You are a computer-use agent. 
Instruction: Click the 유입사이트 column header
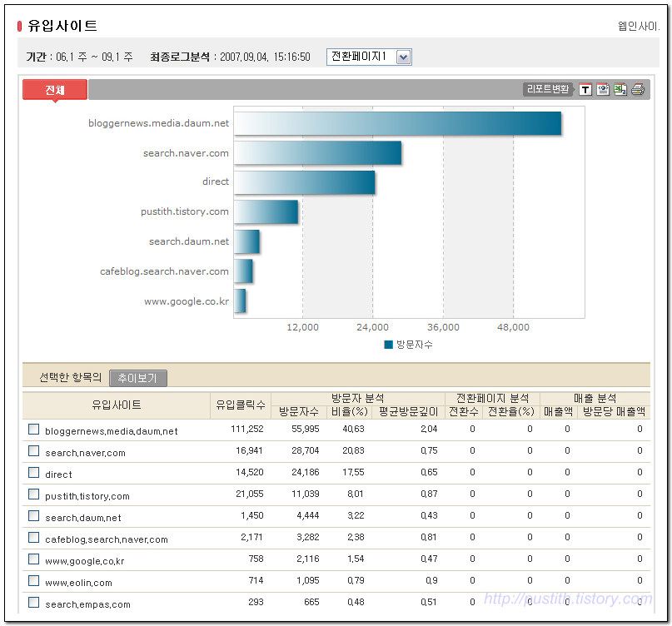click(116, 405)
